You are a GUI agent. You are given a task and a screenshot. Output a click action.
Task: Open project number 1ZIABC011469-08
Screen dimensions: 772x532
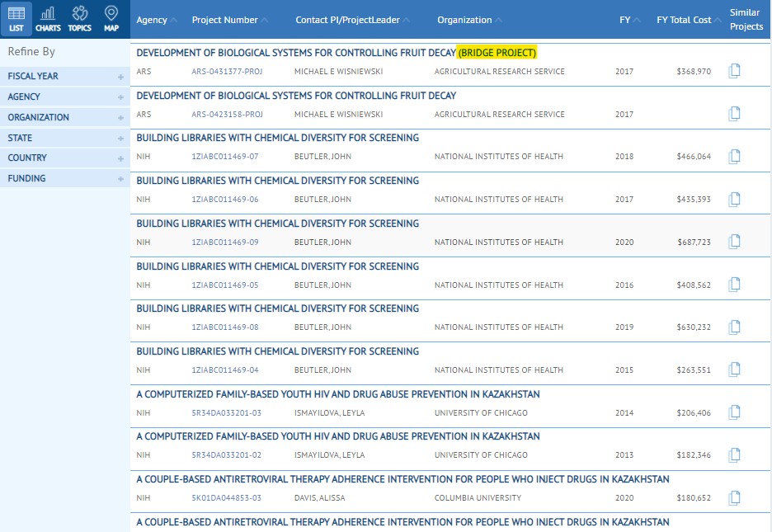point(225,327)
